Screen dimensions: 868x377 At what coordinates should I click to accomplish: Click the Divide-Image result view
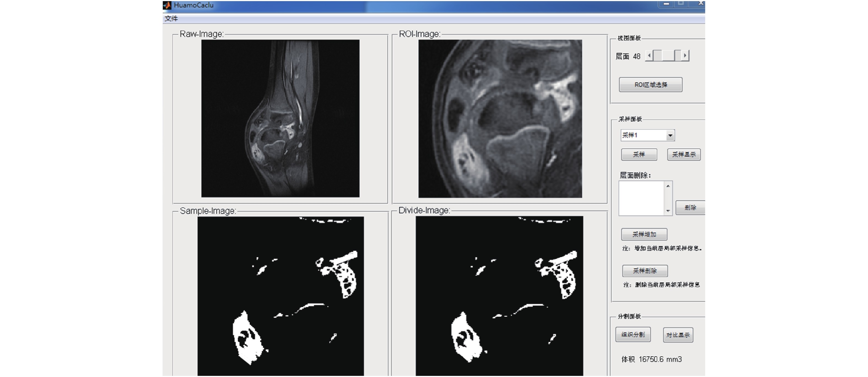(x=499, y=296)
